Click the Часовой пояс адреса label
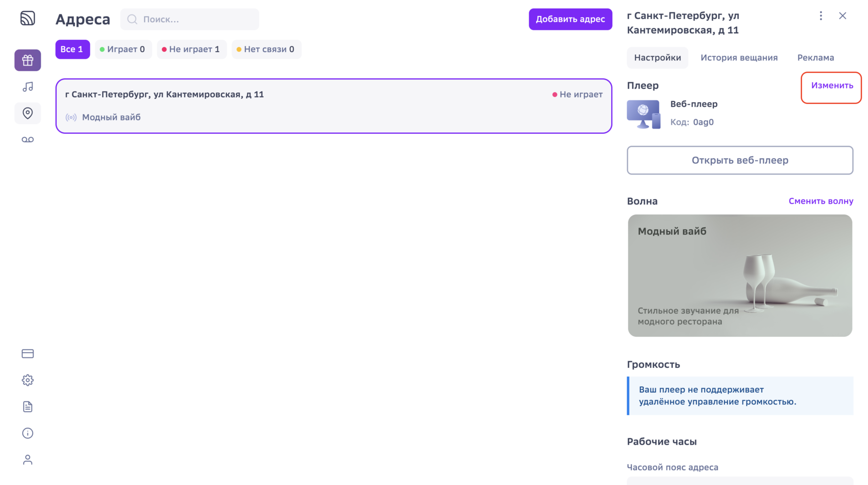868x485 pixels. point(672,467)
